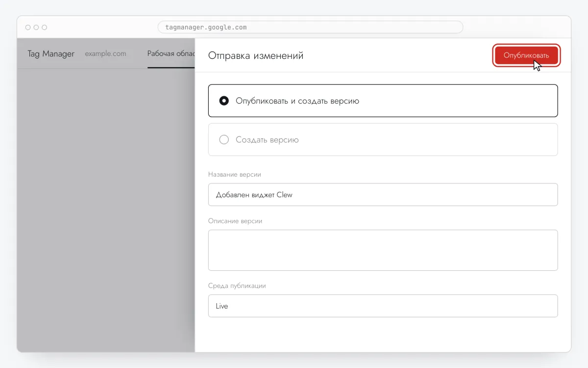The image size is (588, 368).
Task: Switch to the Рабочая область tab
Action: tap(171, 53)
